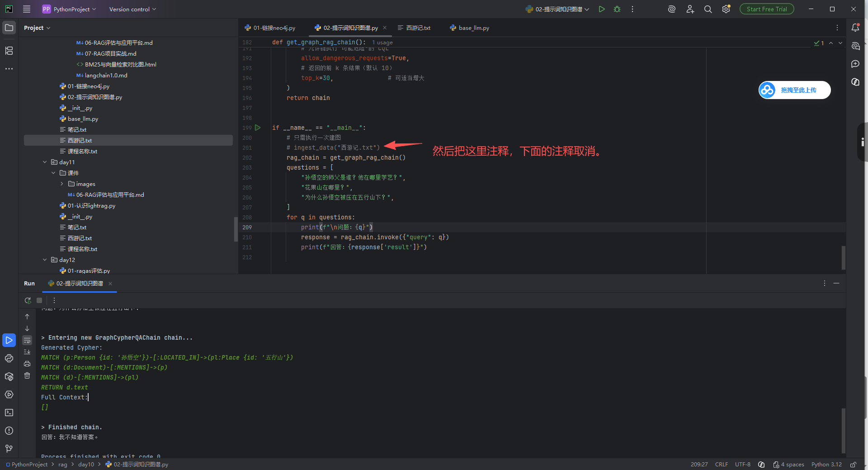Clear all console output with trash icon
Viewport: 868px width, 470px height.
[27, 375]
